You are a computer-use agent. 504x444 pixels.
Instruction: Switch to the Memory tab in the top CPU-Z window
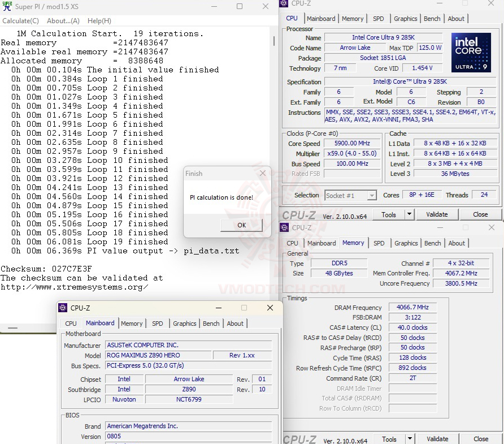click(353, 18)
